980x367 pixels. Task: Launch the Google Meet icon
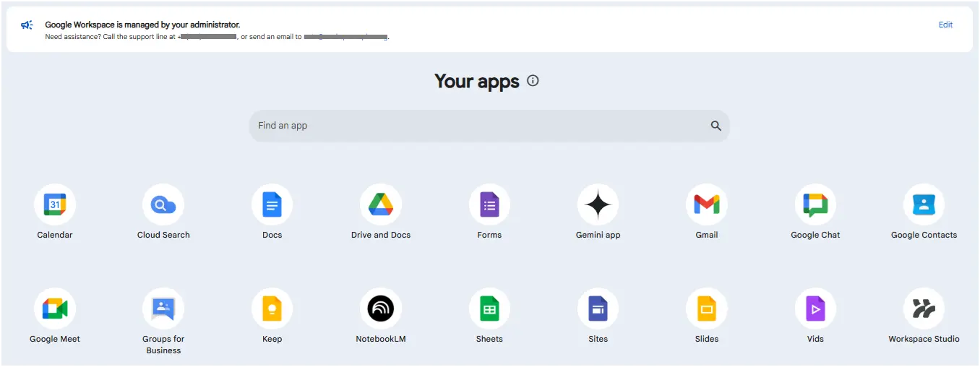[55, 308]
